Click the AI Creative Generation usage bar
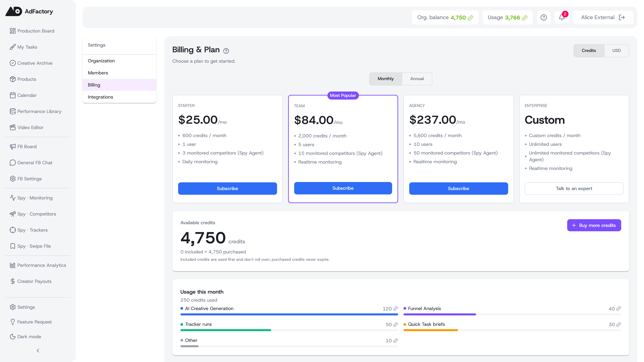The width and height of the screenshot is (644, 362). [289, 314]
